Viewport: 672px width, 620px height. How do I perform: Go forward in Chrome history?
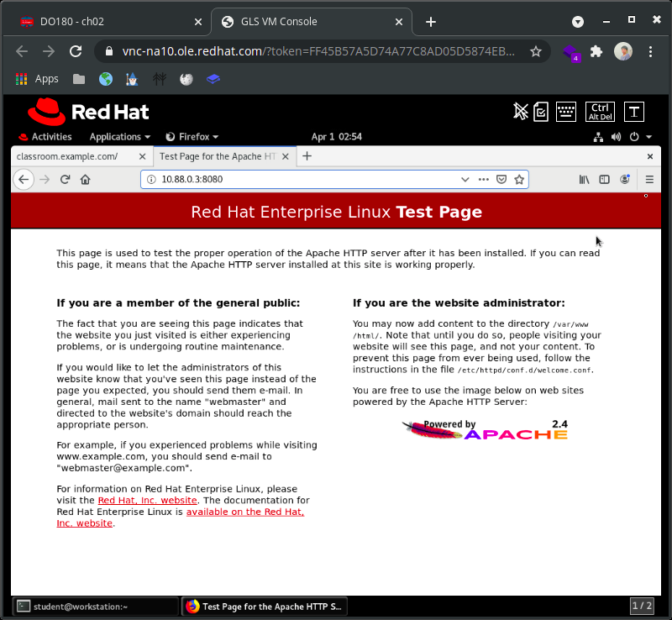click(49, 51)
